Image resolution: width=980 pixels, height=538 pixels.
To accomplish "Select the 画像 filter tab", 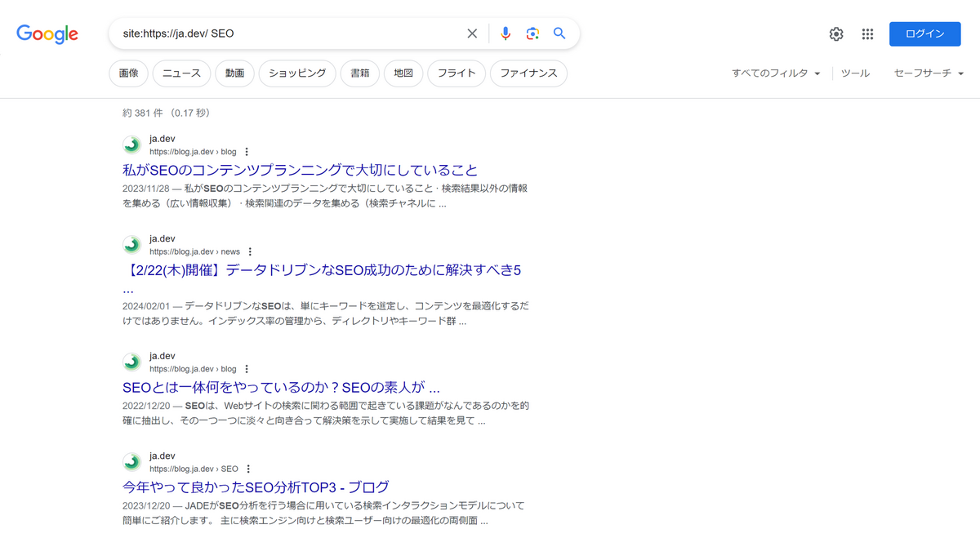I will point(128,73).
